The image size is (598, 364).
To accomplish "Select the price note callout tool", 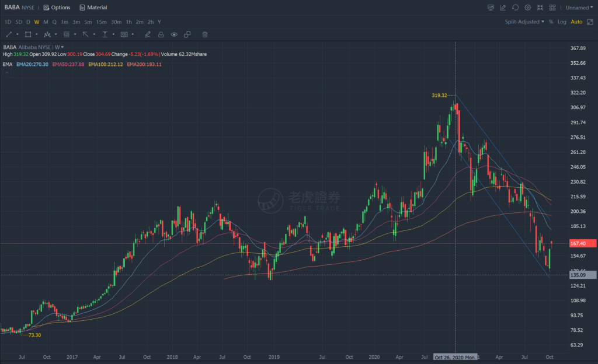I will [124, 34].
